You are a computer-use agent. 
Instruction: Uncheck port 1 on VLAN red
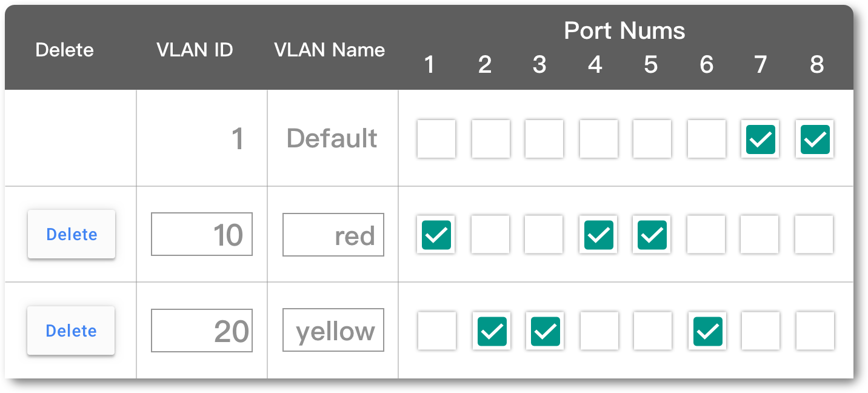435,235
